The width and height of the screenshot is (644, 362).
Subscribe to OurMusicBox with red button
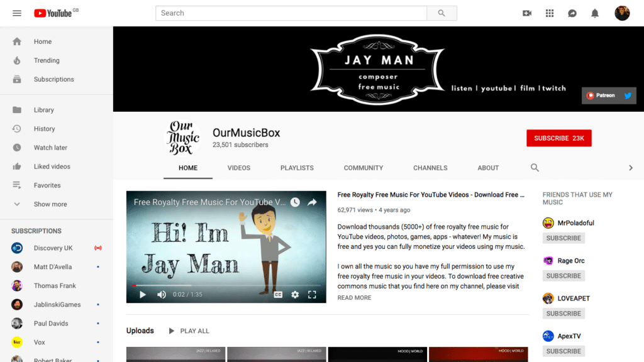(559, 138)
